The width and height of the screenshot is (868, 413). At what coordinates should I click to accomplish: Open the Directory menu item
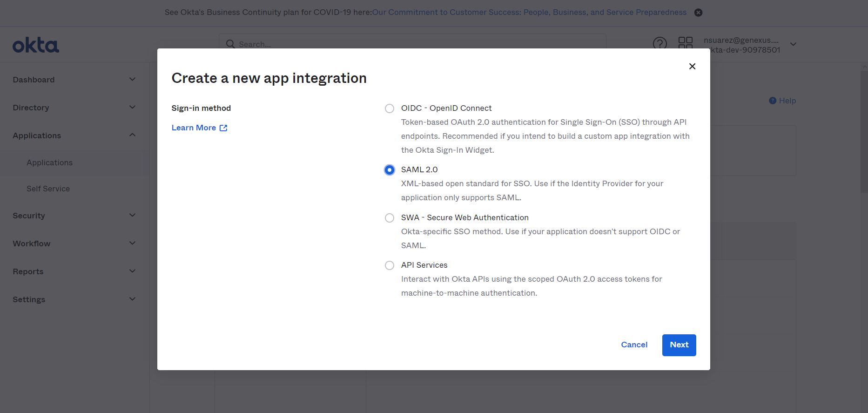(x=31, y=108)
